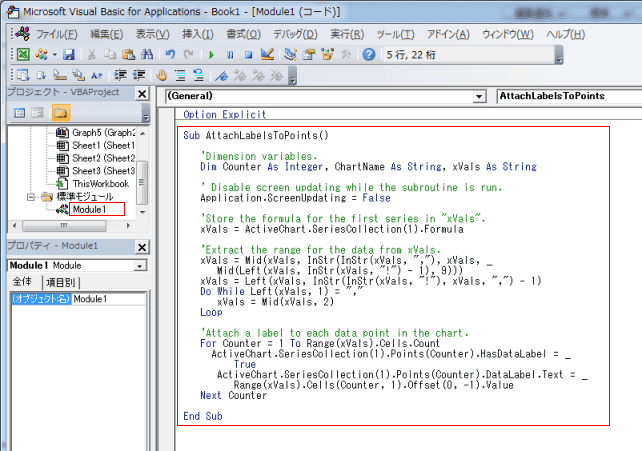Image resolution: width=642 pixels, height=451 pixels.
Task: Select ThisWorkbook in the project tree
Action: coord(99,184)
